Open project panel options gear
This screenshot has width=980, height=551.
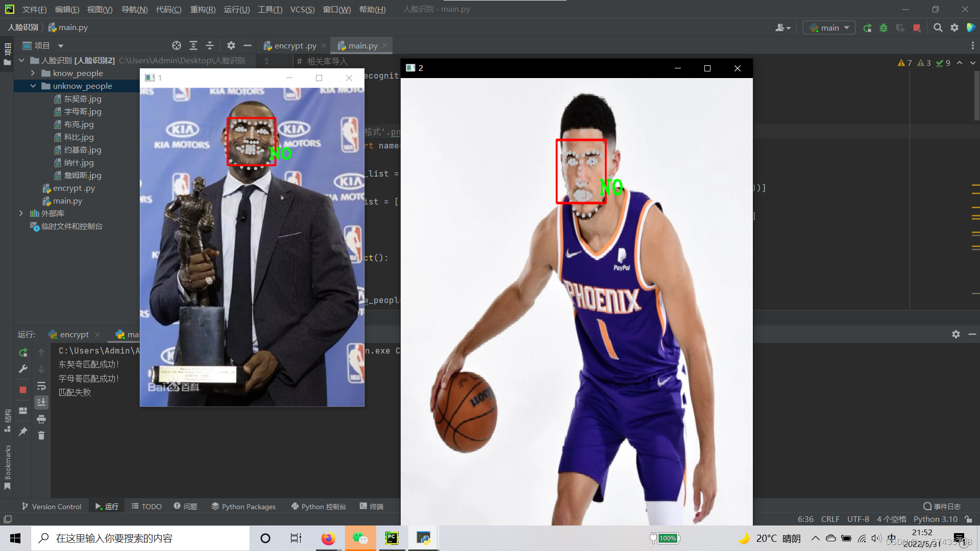point(231,46)
